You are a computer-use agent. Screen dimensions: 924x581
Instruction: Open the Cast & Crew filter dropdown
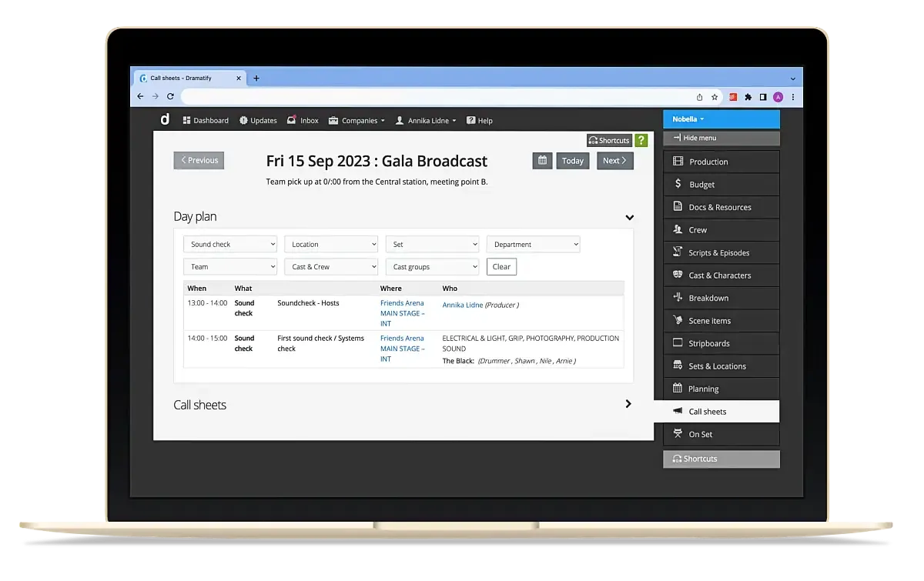[331, 266]
